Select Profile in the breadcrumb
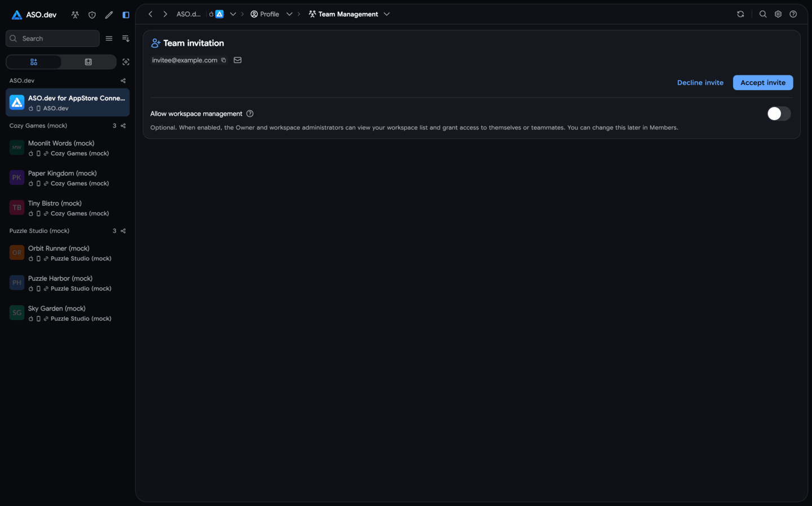812x506 pixels. click(265, 14)
